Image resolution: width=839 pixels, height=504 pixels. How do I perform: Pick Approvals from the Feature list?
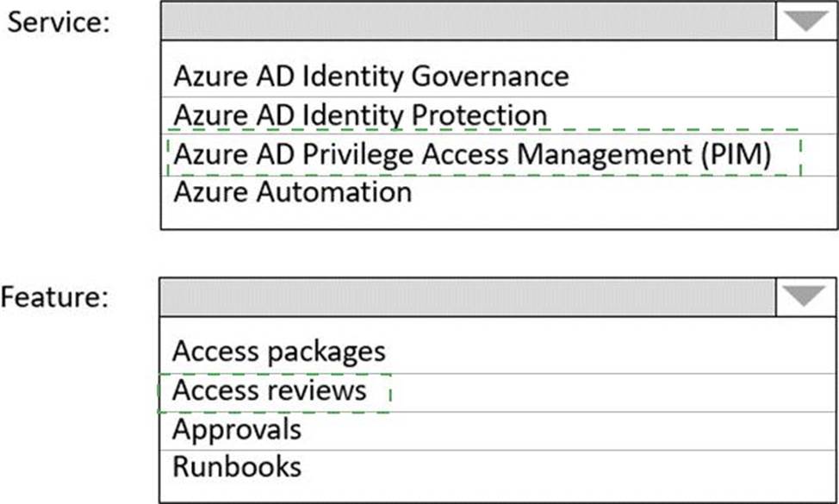(x=237, y=428)
